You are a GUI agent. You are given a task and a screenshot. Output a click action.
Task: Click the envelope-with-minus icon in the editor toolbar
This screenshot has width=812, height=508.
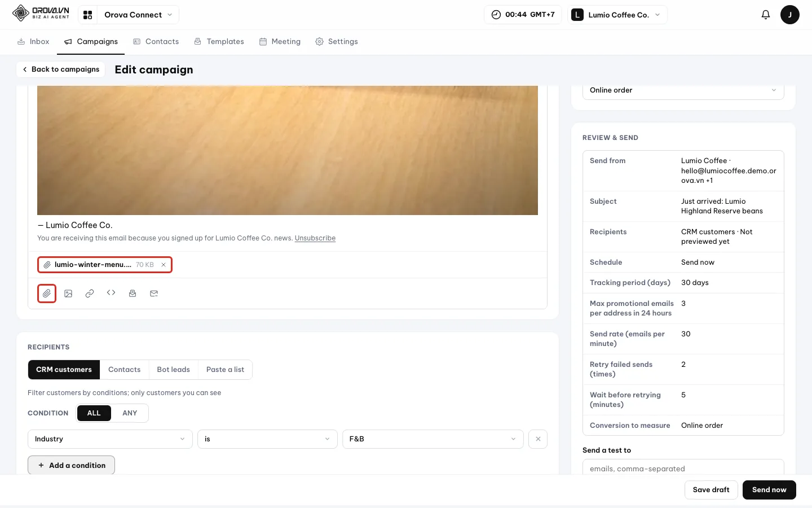pyautogui.click(x=154, y=294)
